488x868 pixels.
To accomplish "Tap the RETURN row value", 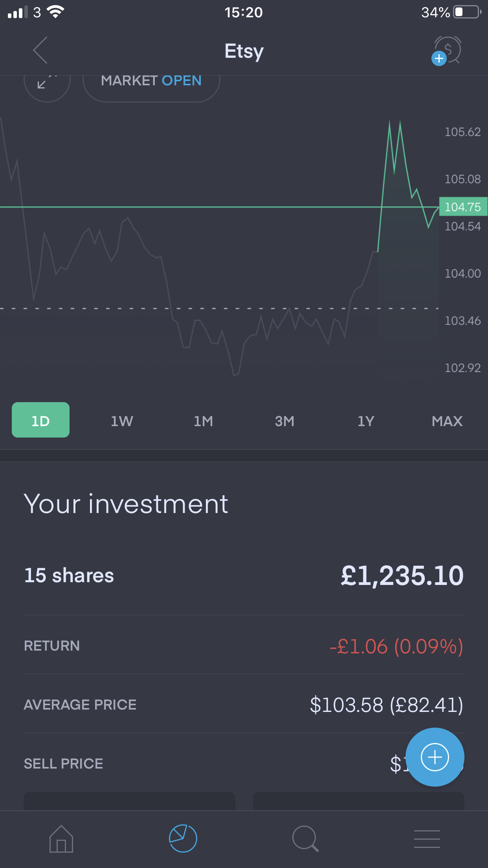I will tap(396, 646).
